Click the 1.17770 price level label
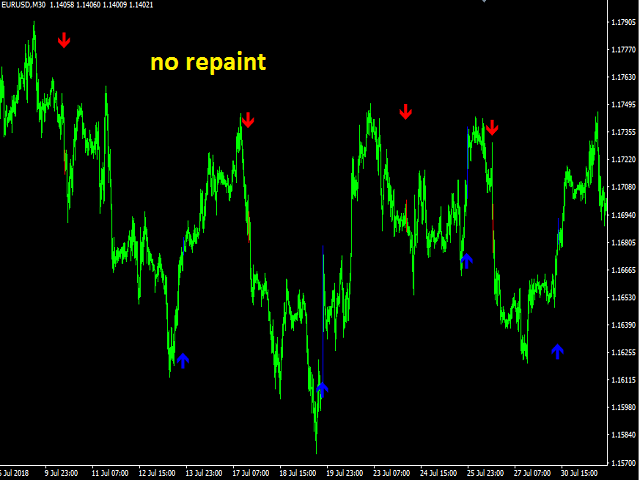This screenshot has width=640, height=480. click(x=624, y=49)
